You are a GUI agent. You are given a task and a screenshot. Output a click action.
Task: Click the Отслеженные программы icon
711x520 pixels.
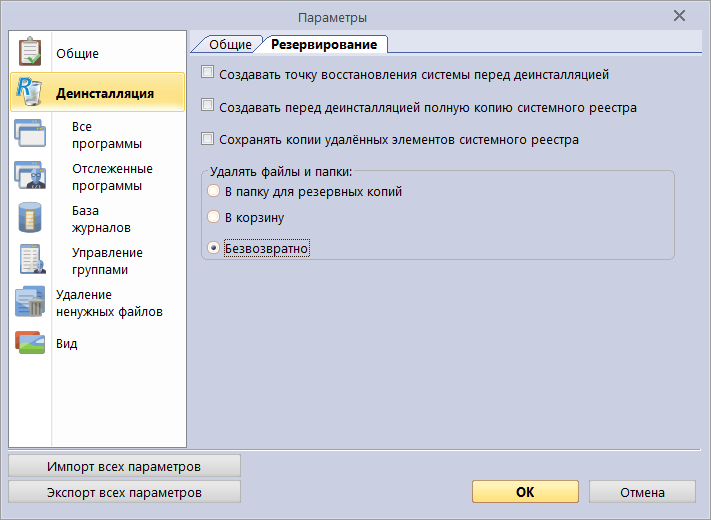[x=30, y=176]
